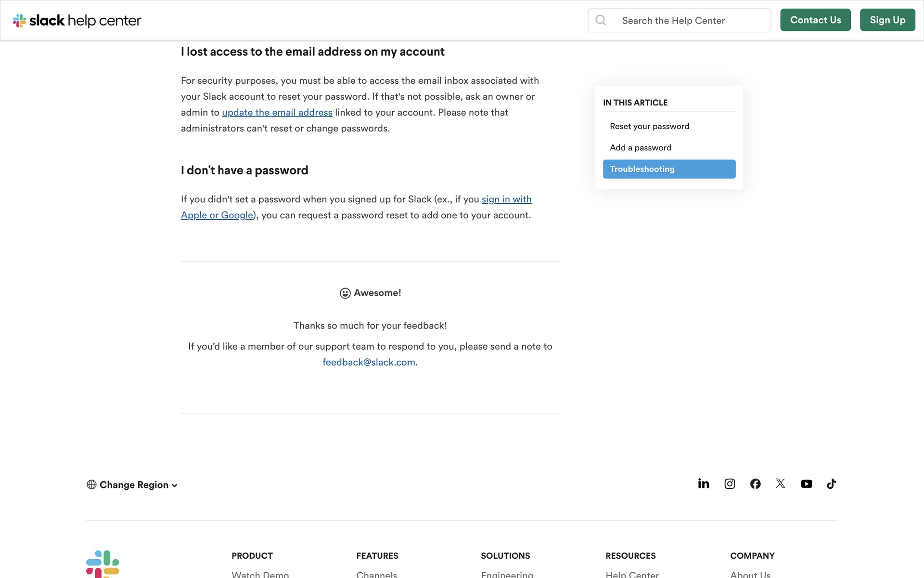Open Slack's Instagram profile
This screenshot has height=578, width=924.
click(x=730, y=484)
